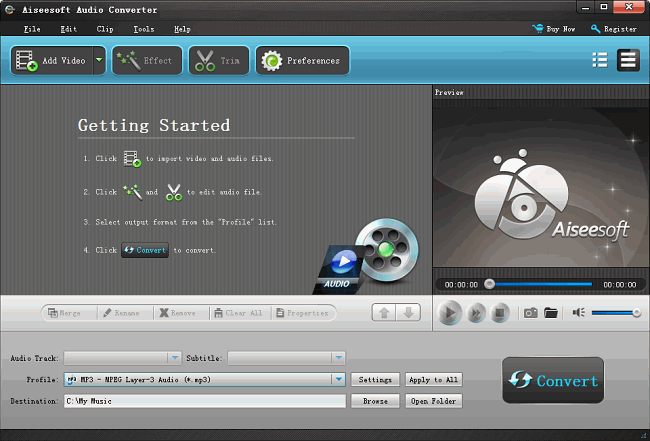Expand the Audio Track dropdown
The height and width of the screenshot is (441, 650).
175,358
